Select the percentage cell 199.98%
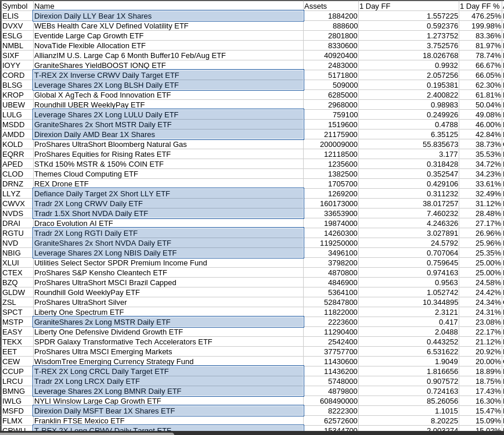504x435 pixels. (x=481, y=26)
